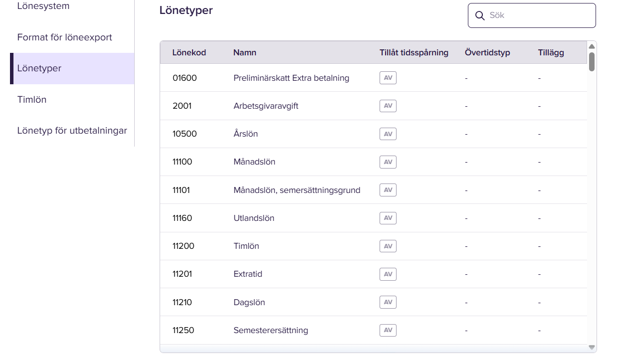Click the Lönetyper page heading
The height and width of the screenshot is (364, 617).
click(x=186, y=10)
